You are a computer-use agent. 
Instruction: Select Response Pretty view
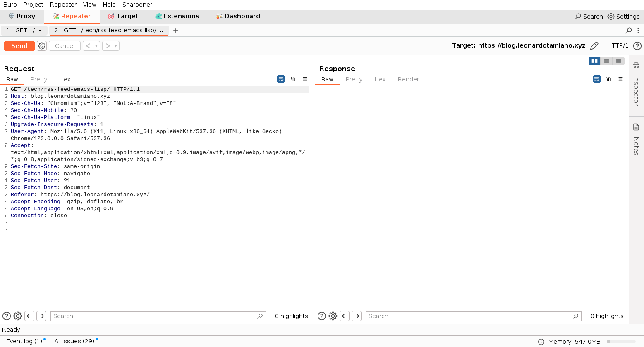(x=354, y=79)
